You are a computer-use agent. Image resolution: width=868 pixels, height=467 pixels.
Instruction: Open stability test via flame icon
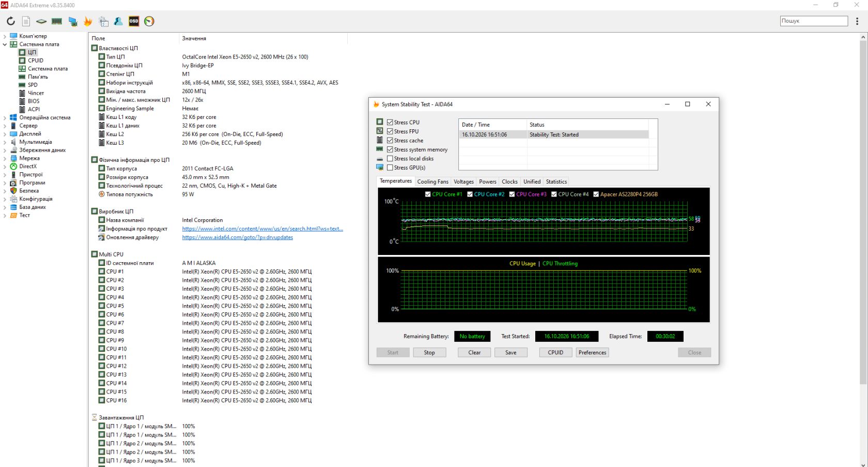[x=88, y=21]
